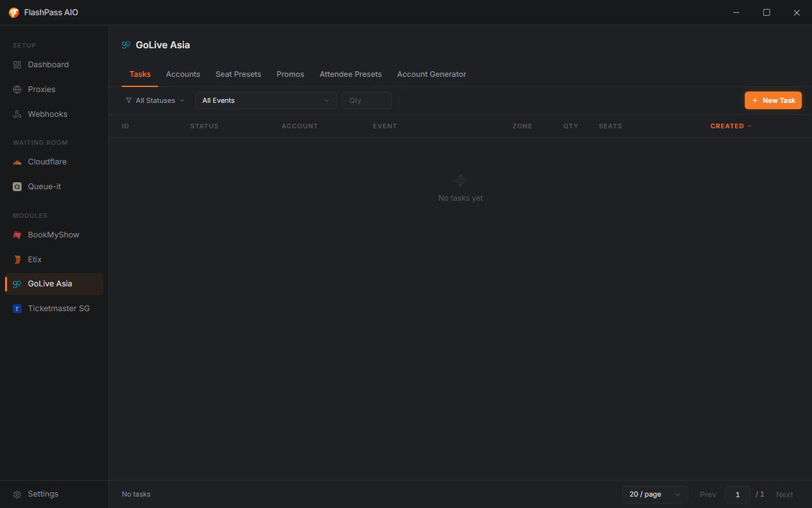Open Settings from the sidebar
Screen dimensions: 812x508
pyautogui.click(x=54, y=494)
